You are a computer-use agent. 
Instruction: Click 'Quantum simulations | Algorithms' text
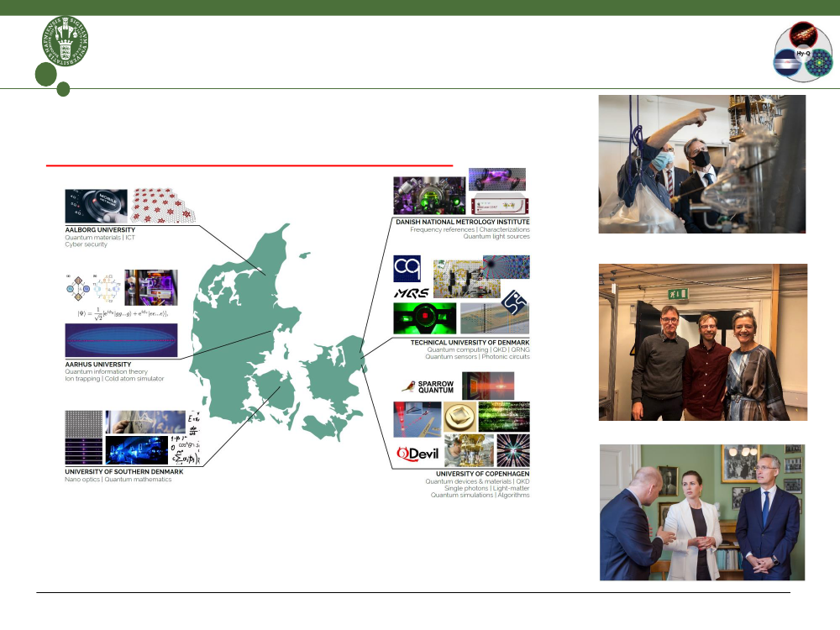[480, 495]
